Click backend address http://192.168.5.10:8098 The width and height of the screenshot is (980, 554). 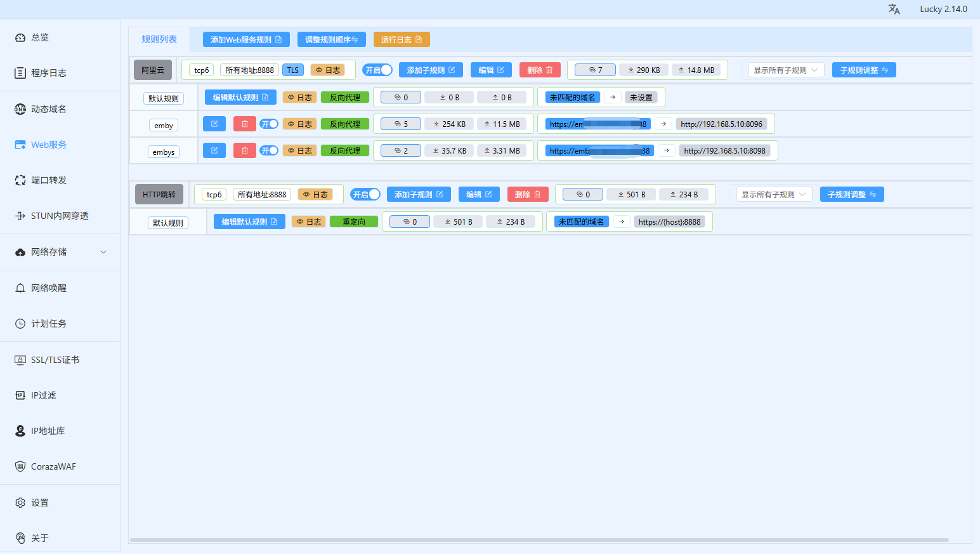pyautogui.click(x=725, y=150)
